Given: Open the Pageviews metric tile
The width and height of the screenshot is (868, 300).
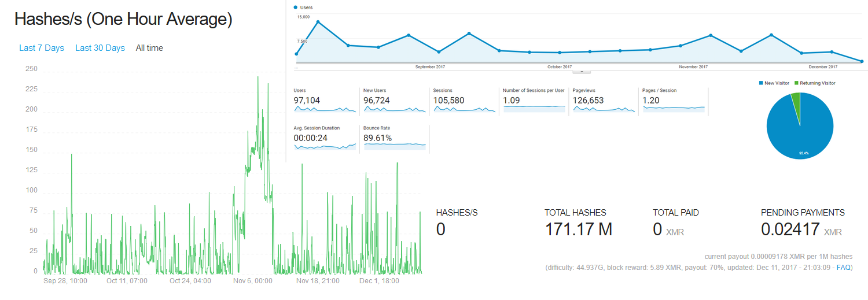Looking at the screenshot, I should (x=603, y=101).
